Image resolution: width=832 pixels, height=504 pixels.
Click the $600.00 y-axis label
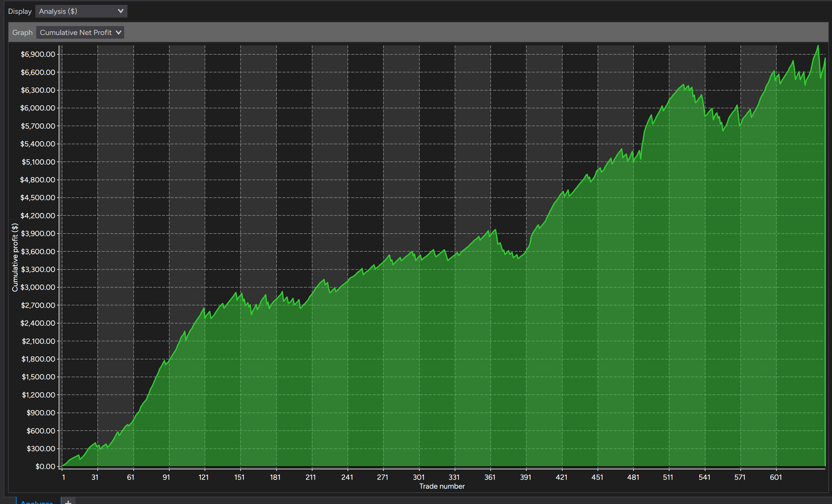41,431
